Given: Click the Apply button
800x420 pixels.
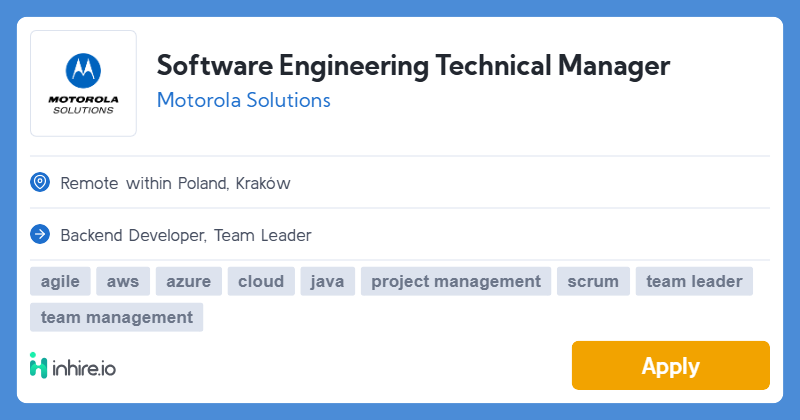Looking at the screenshot, I should tap(670, 365).
